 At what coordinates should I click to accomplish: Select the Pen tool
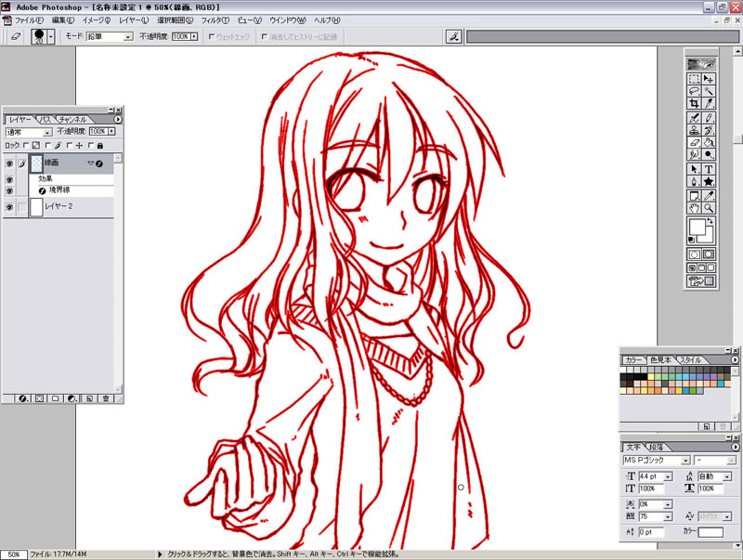694,181
